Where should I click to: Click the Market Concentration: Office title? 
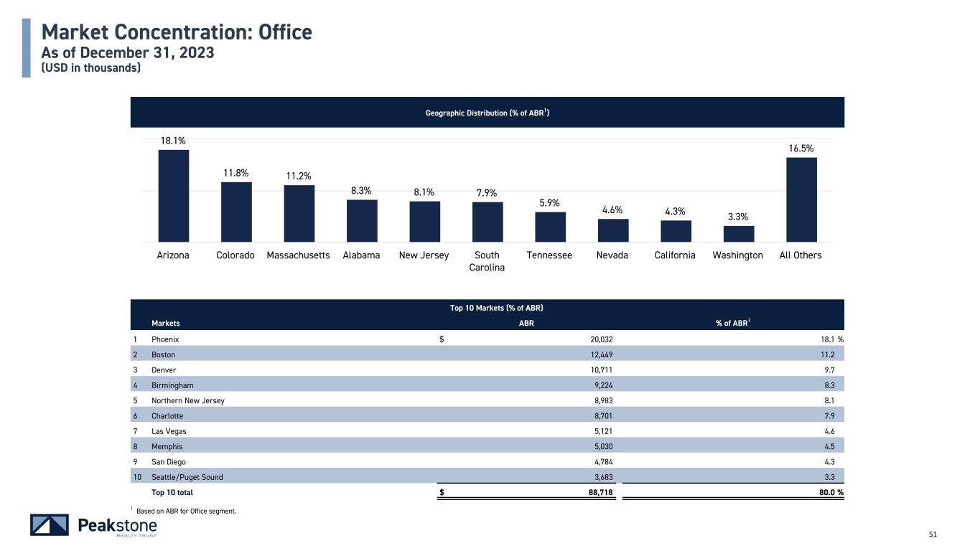tap(177, 32)
